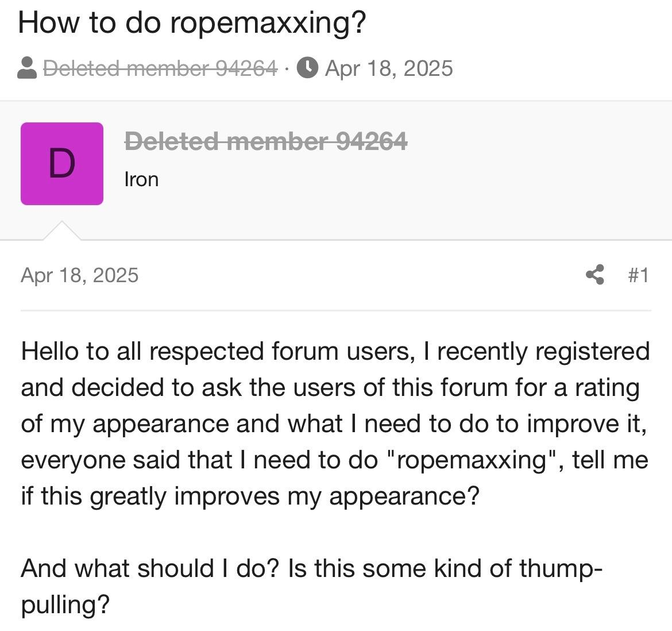Click the magenta "D" avatar

pyautogui.click(x=62, y=163)
